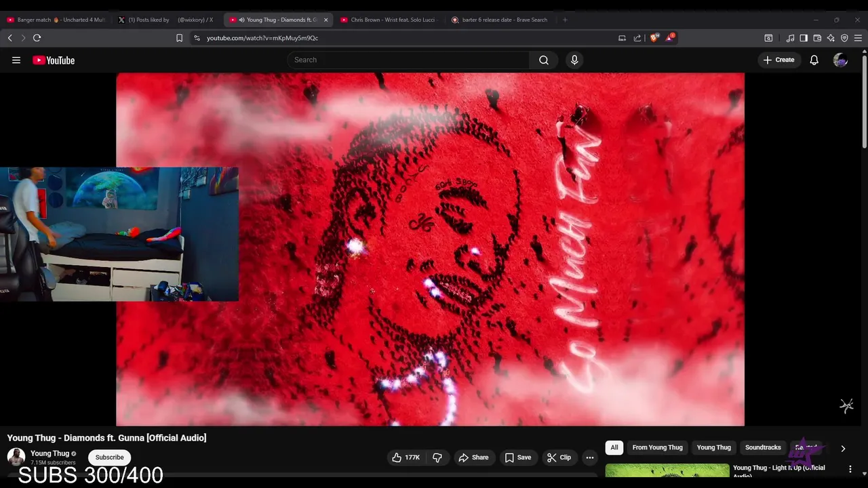
Task: Open more actions three-dot menu under video
Action: point(590,457)
